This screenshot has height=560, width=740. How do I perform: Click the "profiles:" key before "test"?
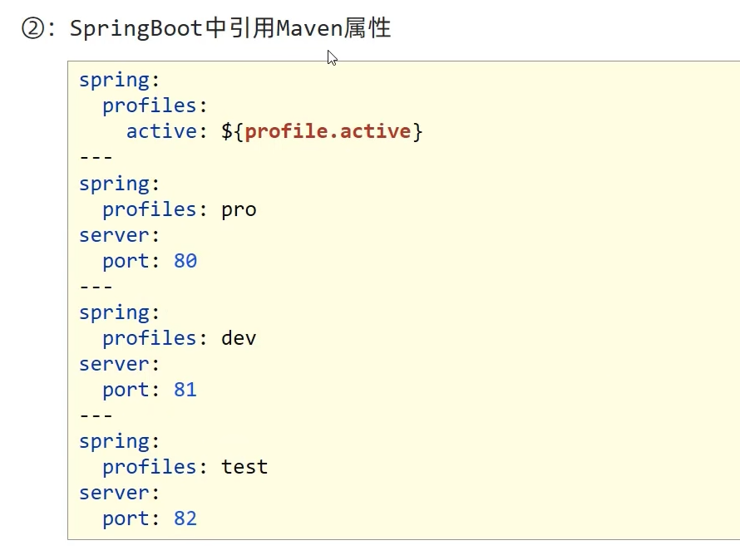coord(150,467)
